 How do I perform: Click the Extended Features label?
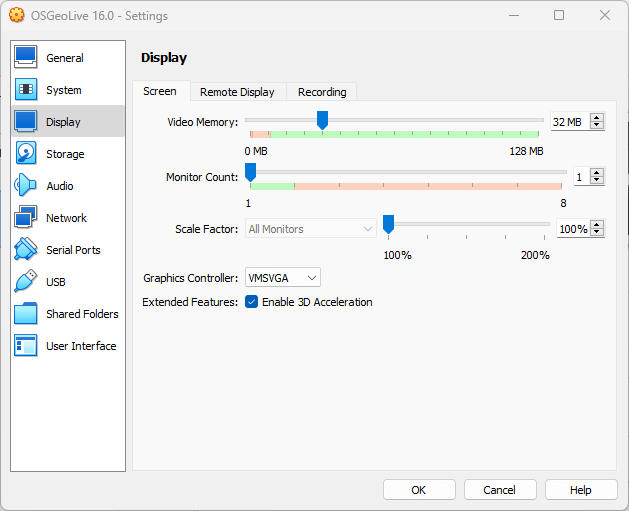190,302
